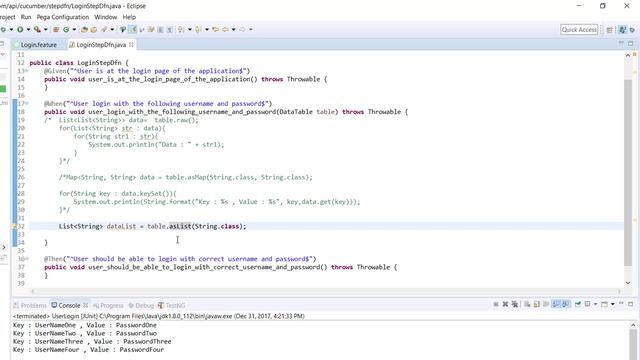640x360 pixels.
Task: Open the Next Annotation dropdown arrow
Action: pyautogui.click(x=190, y=29)
